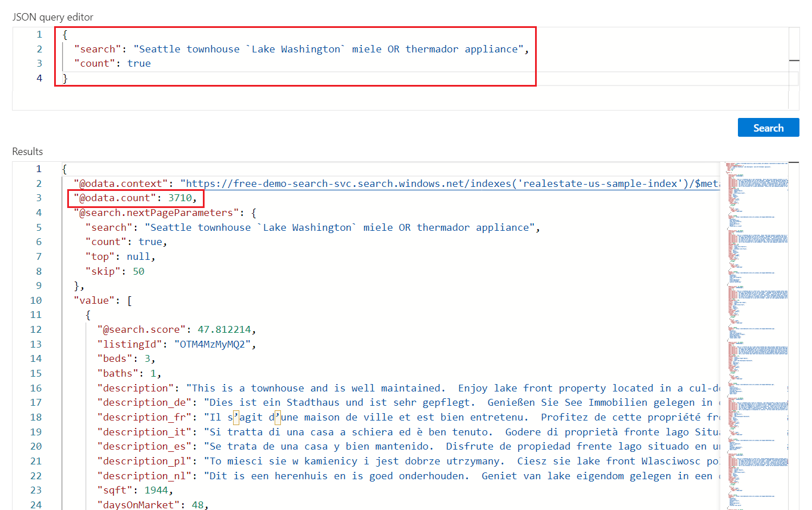Click the blue Search button
Screen dimensions: 812x510
coord(768,128)
